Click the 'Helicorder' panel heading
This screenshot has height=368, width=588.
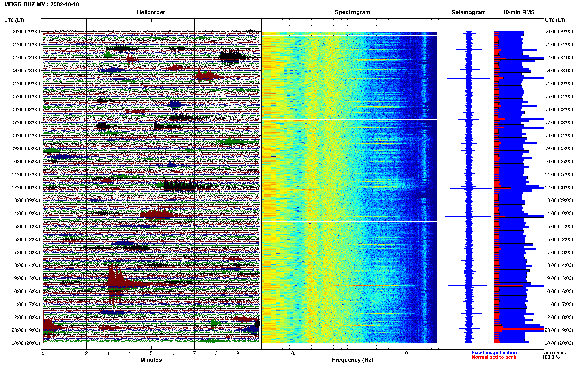[151, 12]
